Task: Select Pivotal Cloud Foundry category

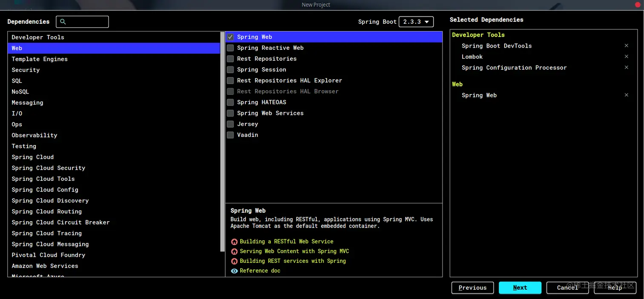Action: pyautogui.click(x=114, y=255)
